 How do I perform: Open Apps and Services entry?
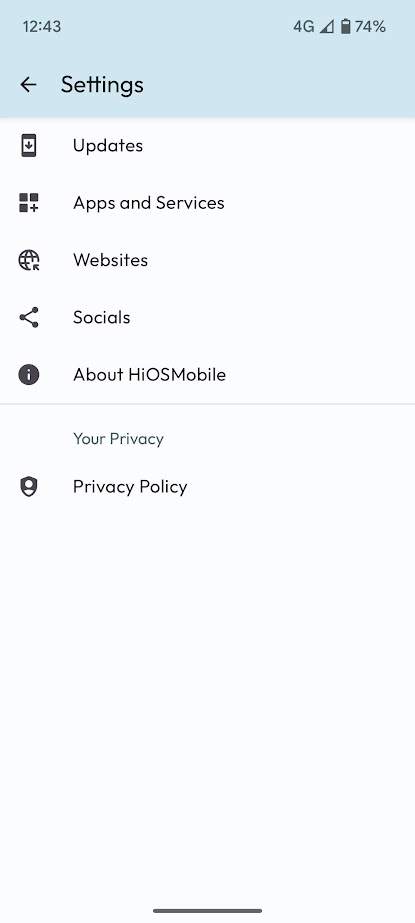(207, 202)
